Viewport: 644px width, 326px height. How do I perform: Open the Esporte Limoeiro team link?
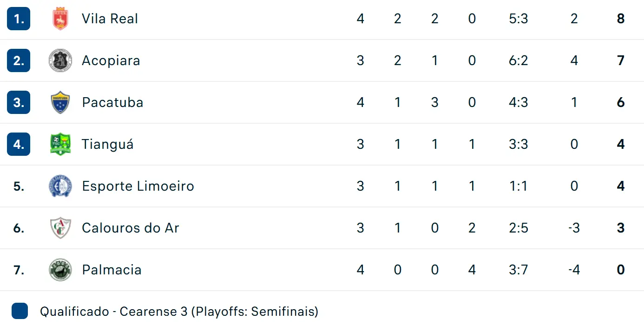click(138, 186)
